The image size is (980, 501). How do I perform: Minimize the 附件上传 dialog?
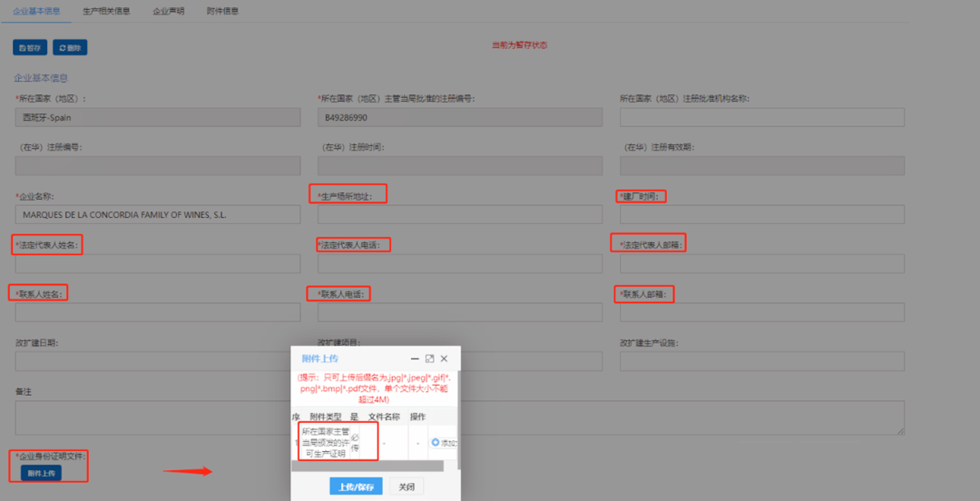point(415,359)
